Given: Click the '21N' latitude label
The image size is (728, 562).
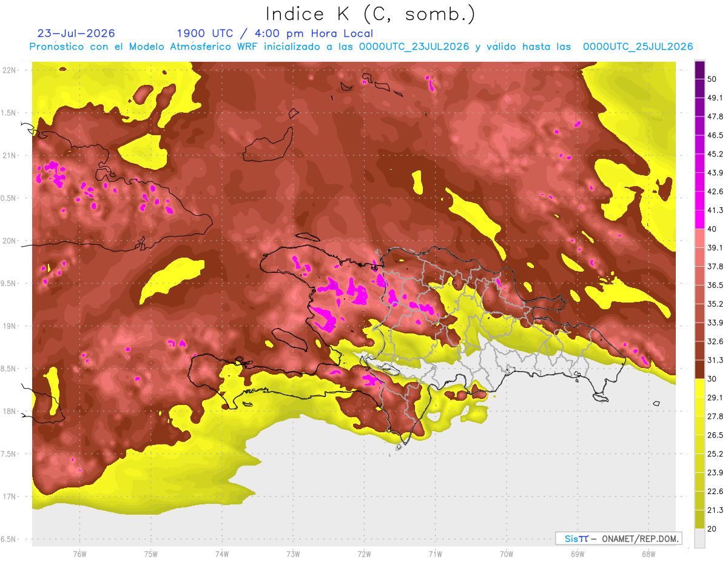Looking at the screenshot, I should (x=10, y=155).
